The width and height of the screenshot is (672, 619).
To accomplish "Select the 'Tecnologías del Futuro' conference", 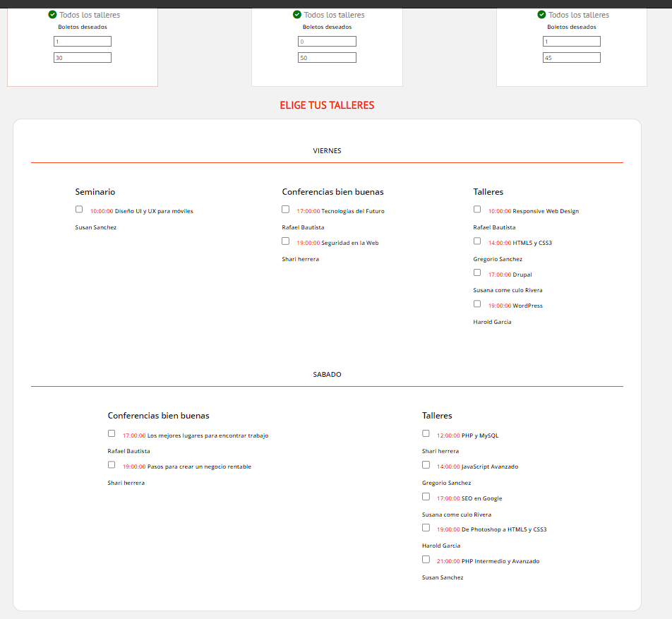I will point(285,208).
